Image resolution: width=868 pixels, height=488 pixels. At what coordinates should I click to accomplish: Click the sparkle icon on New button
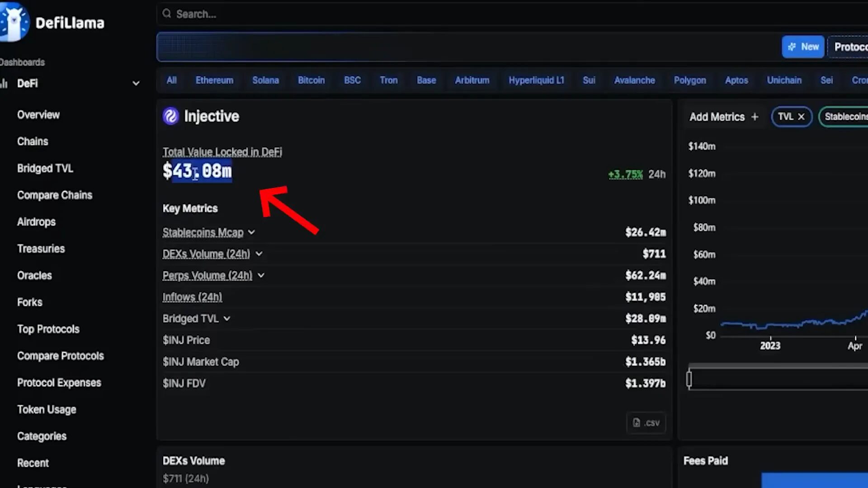[x=792, y=47]
